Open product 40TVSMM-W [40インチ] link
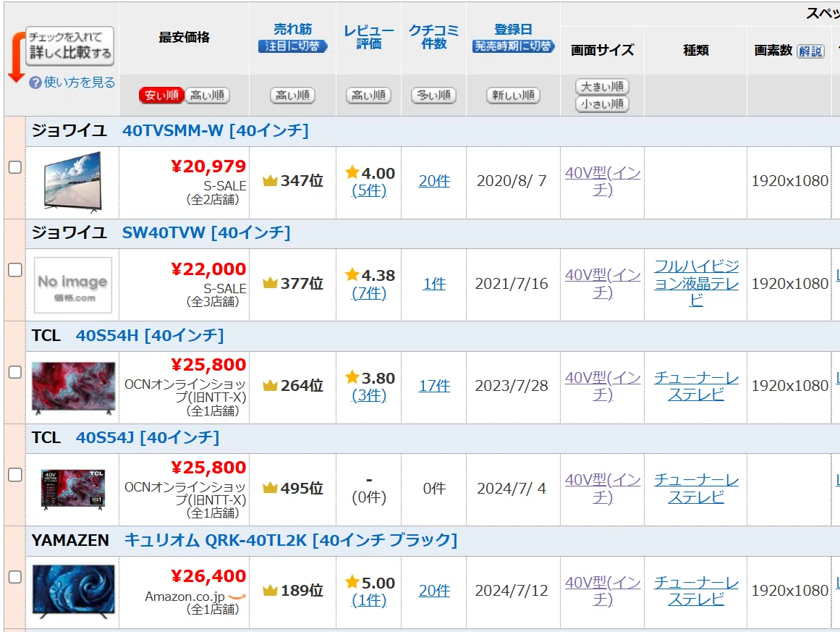Viewport: 840px width, 632px height. coord(216,131)
